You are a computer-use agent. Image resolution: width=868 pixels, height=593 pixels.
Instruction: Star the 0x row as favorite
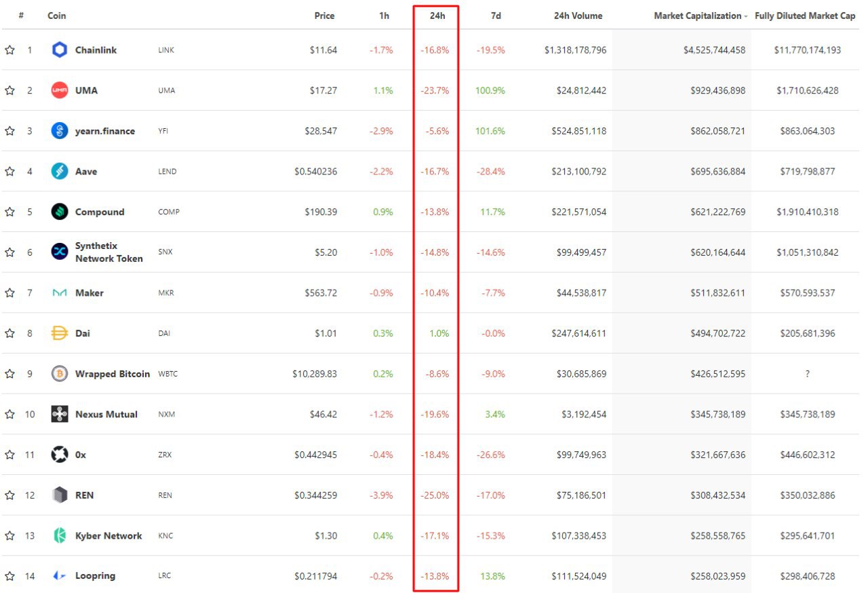click(x=9, y=455)
